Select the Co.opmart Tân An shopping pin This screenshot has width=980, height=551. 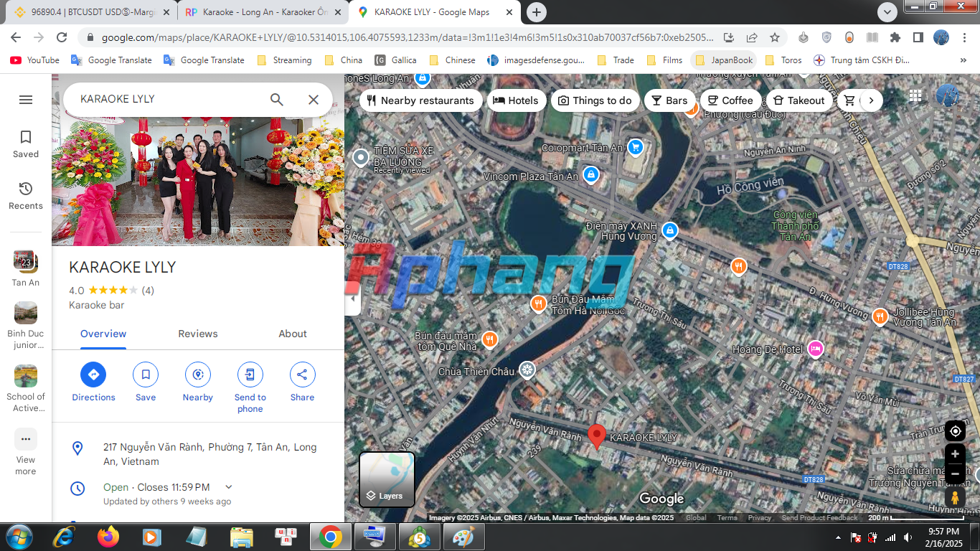(635, 148)
